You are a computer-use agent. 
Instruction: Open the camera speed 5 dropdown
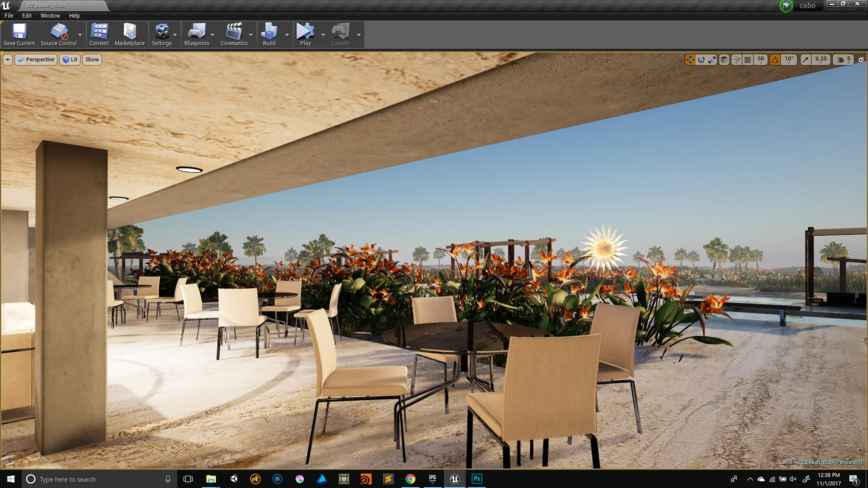tap(843, 60)
